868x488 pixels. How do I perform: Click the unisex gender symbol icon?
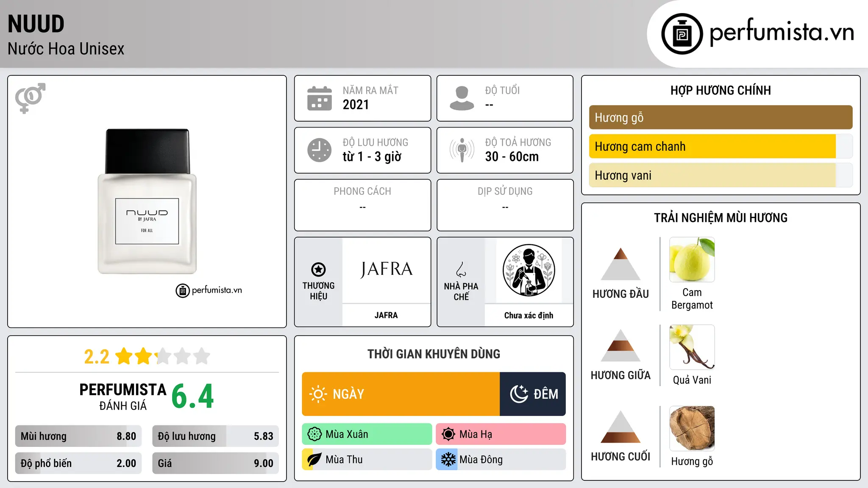(x=30, y=98)
